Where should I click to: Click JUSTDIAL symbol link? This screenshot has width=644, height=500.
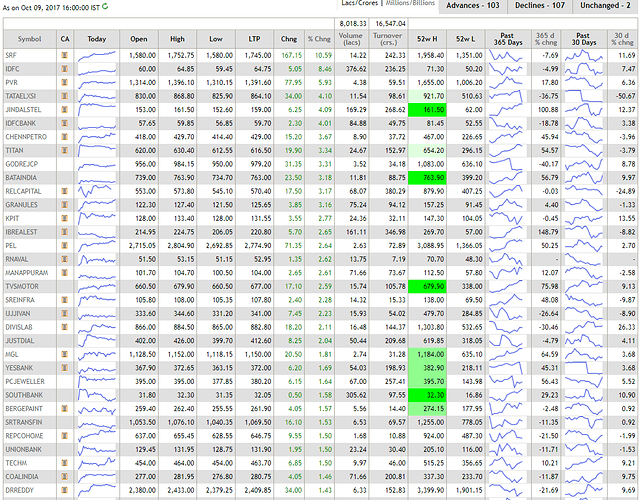coord(20,341)
